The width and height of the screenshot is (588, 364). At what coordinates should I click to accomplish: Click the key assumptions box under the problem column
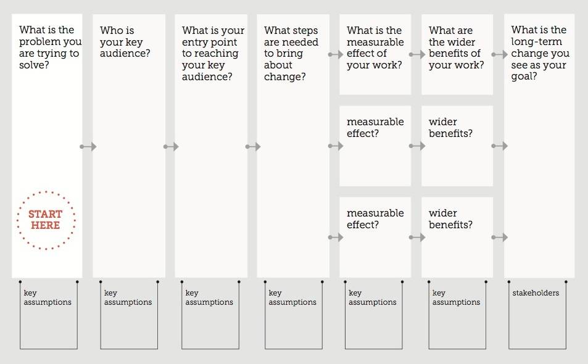[x=49, y=315]
